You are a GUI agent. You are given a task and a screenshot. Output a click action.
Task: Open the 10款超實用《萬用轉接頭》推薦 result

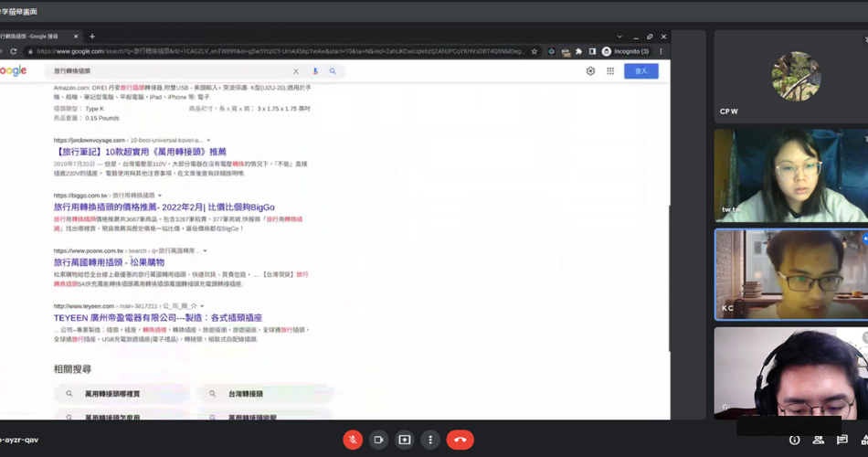[x=140, y=152]
